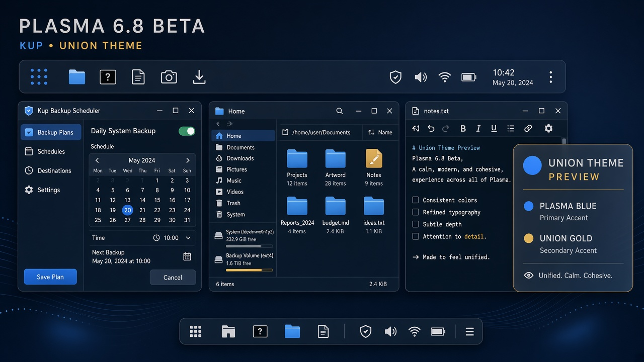The height and width of the screenshot is (362, 644).
Task: Open Documents in file manager places
Action: (243, 147)
